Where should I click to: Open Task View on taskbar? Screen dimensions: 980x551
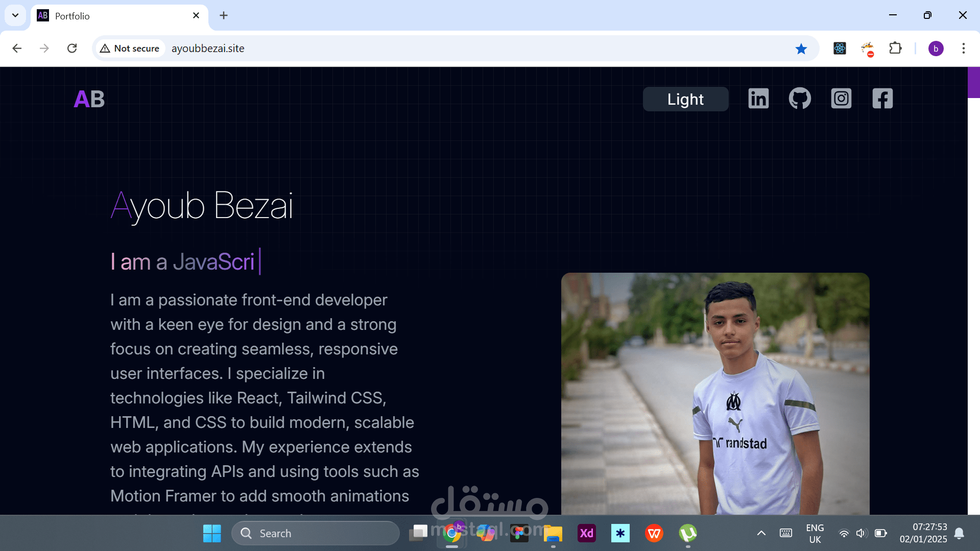click(x=418, y=533)
